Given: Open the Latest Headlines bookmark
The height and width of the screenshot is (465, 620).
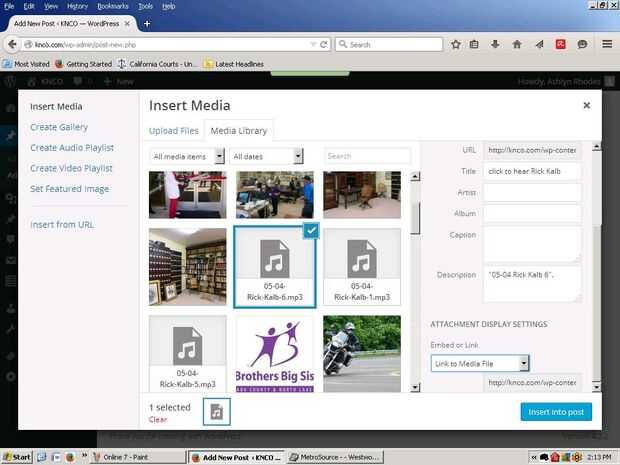Looking at the screenshot, I should click(x=234, y=64).
